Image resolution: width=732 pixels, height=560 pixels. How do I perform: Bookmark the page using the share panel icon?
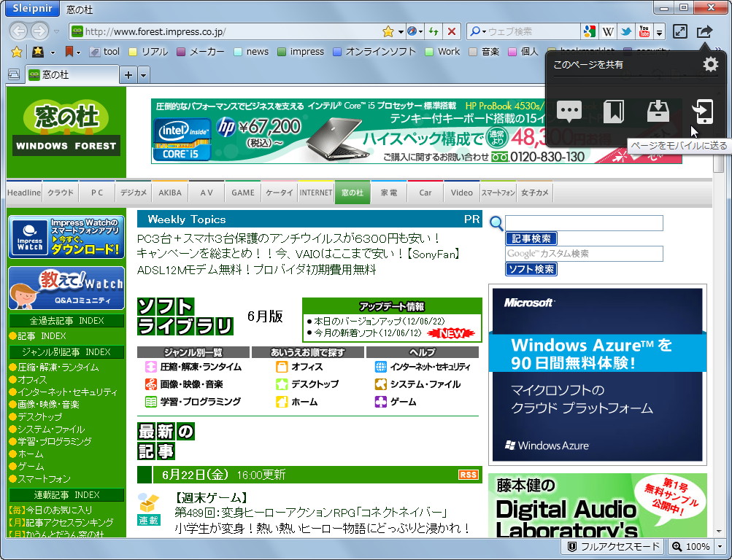coord(614,111)
